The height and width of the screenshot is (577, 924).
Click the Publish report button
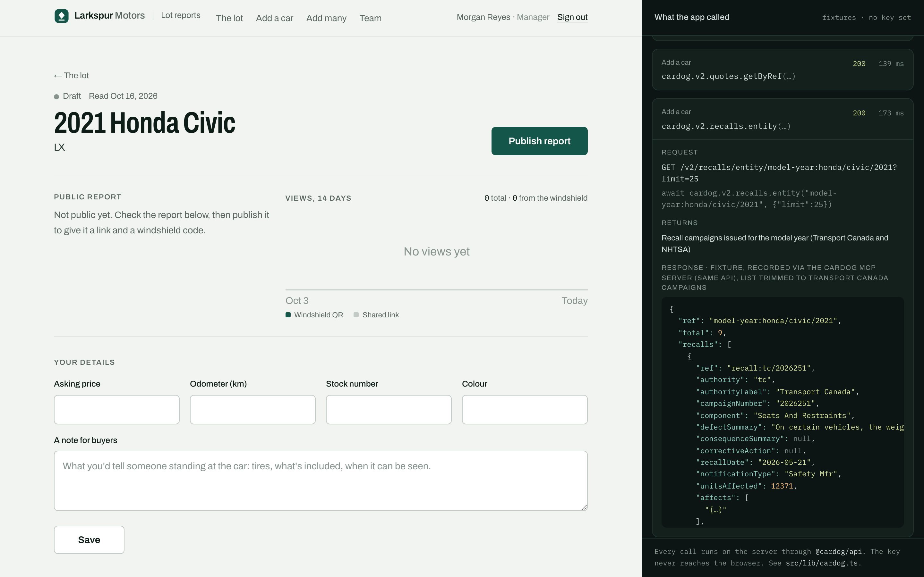click(x=540, y=141)
